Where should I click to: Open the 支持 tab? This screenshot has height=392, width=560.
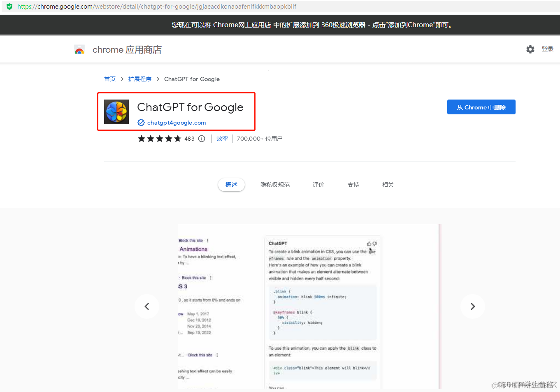tap(353, 185)
